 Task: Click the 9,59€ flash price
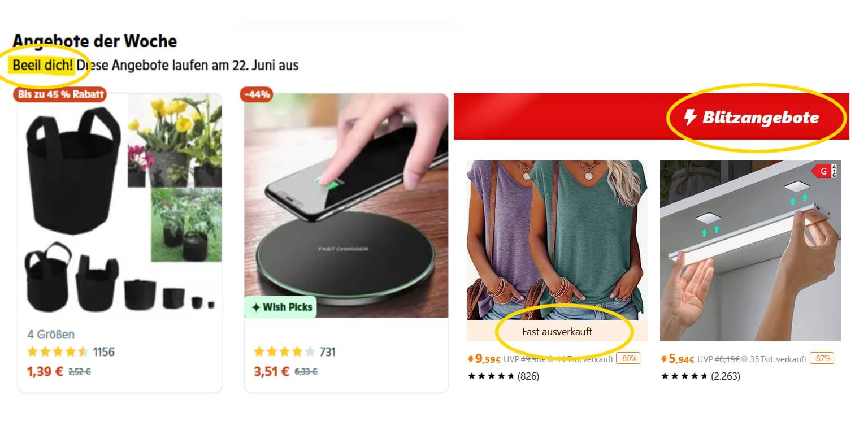(x=485, y=358)
